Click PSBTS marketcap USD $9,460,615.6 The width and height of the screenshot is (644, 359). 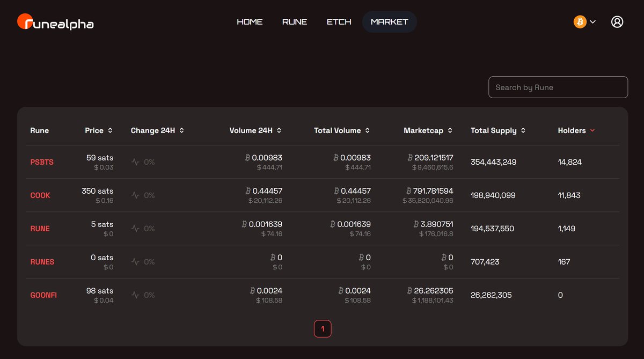[x=433, y=167]
